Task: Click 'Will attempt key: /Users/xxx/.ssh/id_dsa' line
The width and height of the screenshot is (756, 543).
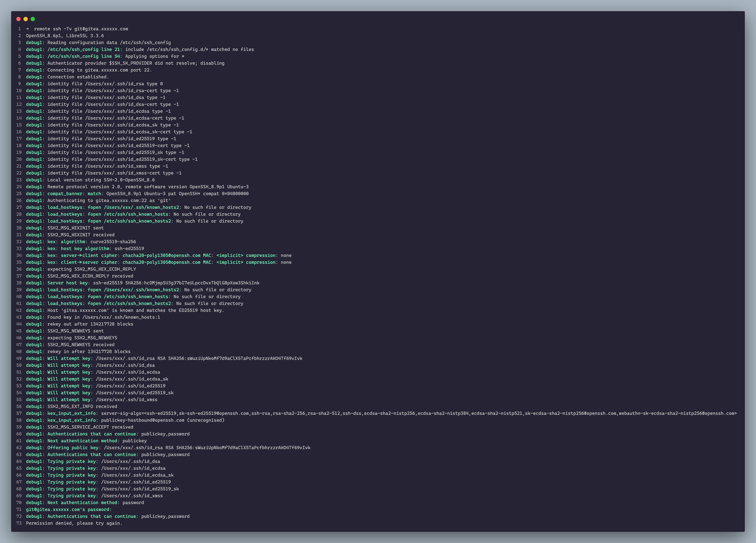Action: 90,365
